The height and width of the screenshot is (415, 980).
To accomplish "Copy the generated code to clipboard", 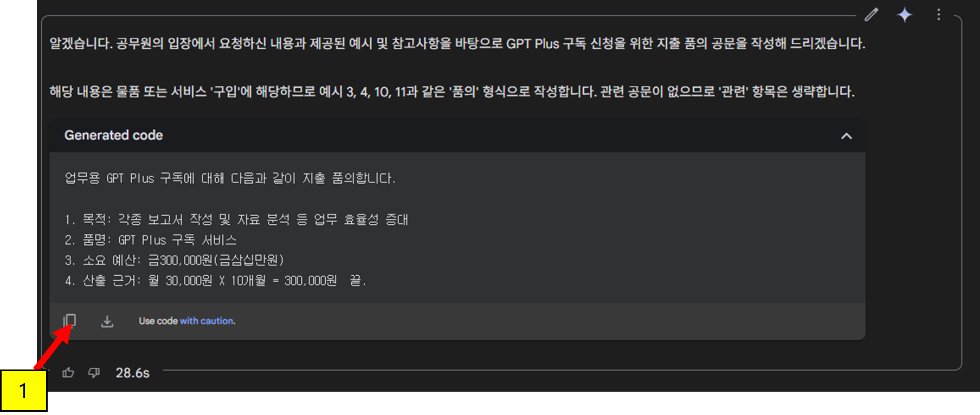I will [69, 321].
